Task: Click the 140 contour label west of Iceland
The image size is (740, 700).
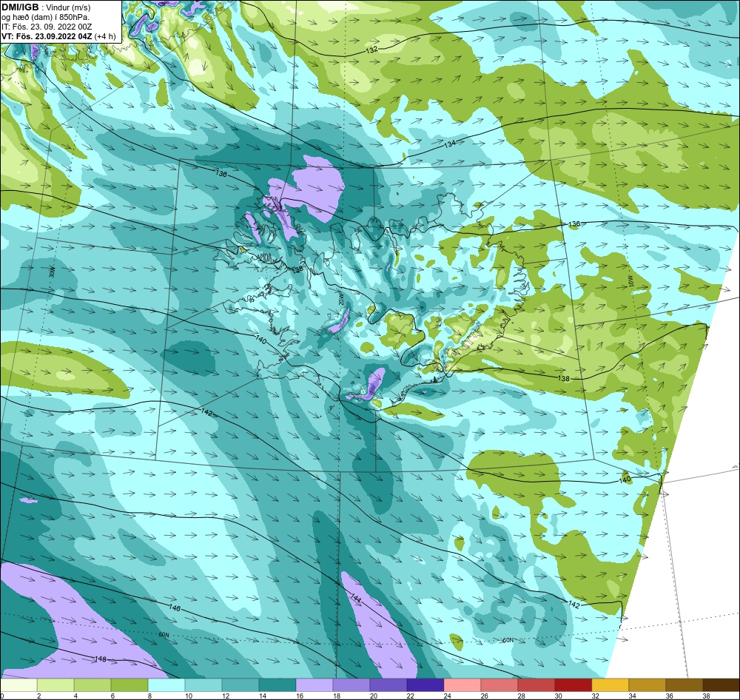Action: 261,340
